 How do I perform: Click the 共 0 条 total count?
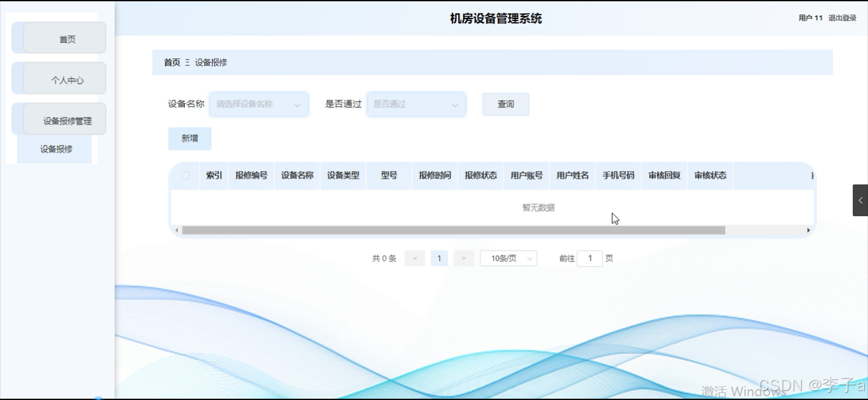point(384,258)
